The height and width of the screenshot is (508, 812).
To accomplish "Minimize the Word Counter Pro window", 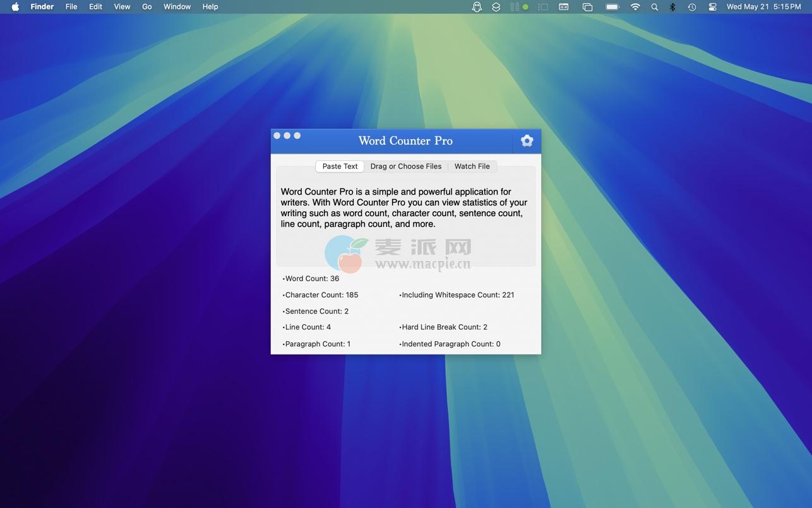I will [287, 136].
